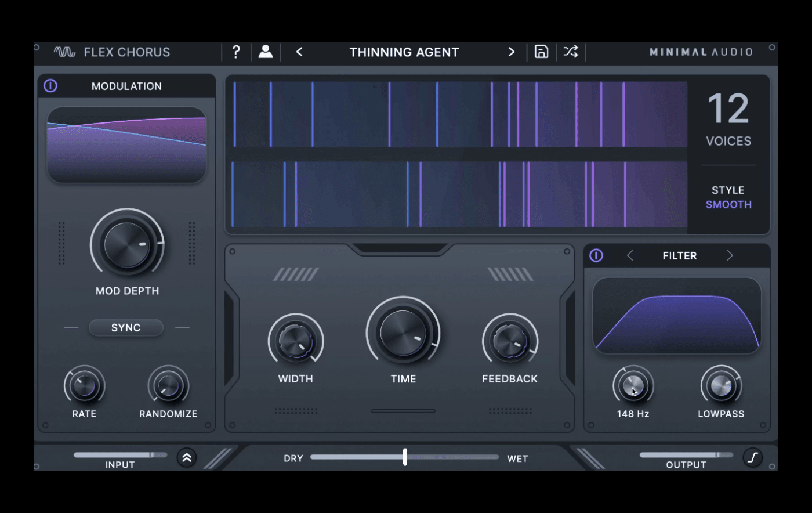The height and width of the screenshot is (513, 812).
Task: Enable SYNC for the modulation rate
Action: click(x=126, y=327)
